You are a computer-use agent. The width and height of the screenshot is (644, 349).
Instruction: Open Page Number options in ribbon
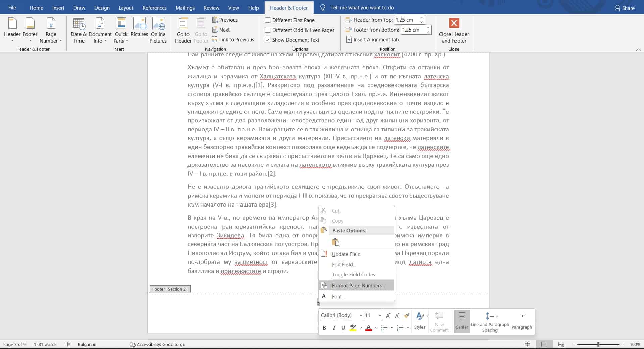tap(51, 30)
